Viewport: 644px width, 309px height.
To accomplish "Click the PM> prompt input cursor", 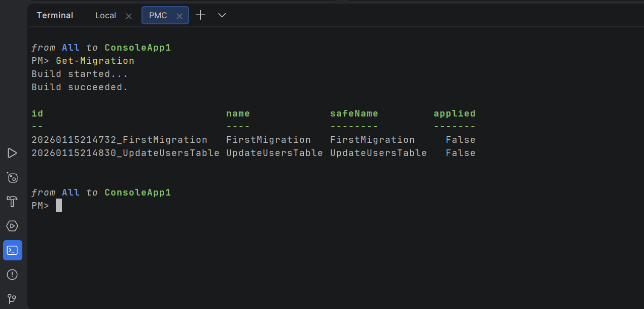I will (59, 205).
